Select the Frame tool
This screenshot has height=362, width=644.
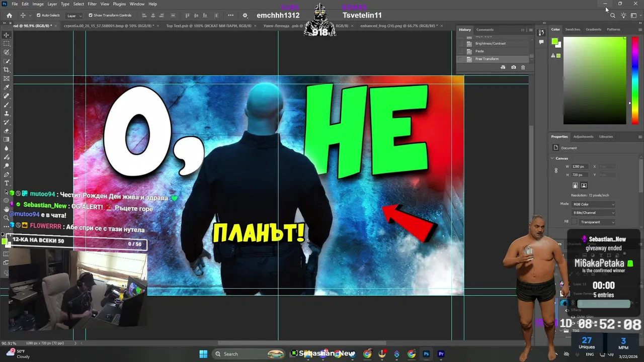point(7,78)
